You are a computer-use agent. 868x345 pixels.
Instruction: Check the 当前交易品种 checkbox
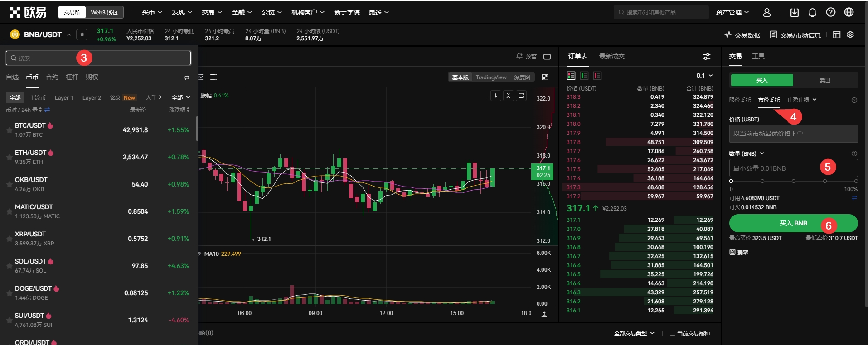[x=673, y=333]
